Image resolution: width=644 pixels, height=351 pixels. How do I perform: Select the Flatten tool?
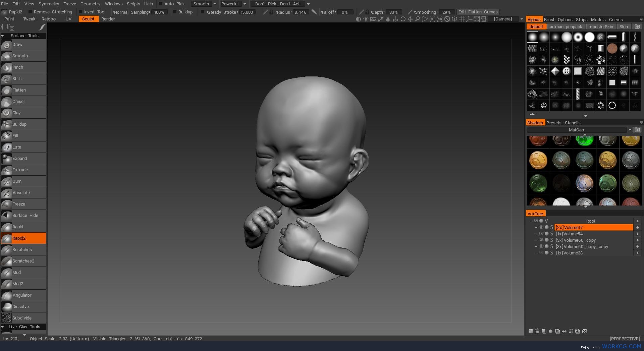[23, 90]
